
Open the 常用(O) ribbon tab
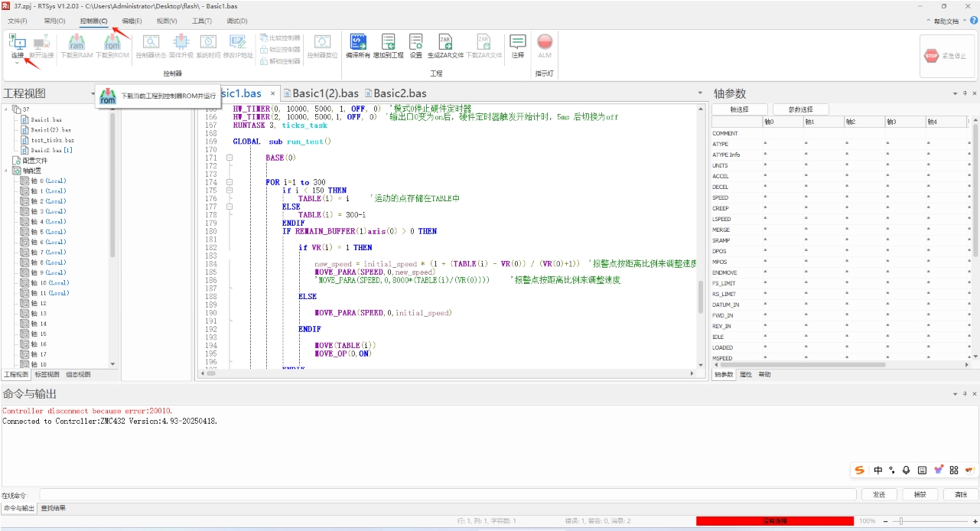[x=54, y=21]
